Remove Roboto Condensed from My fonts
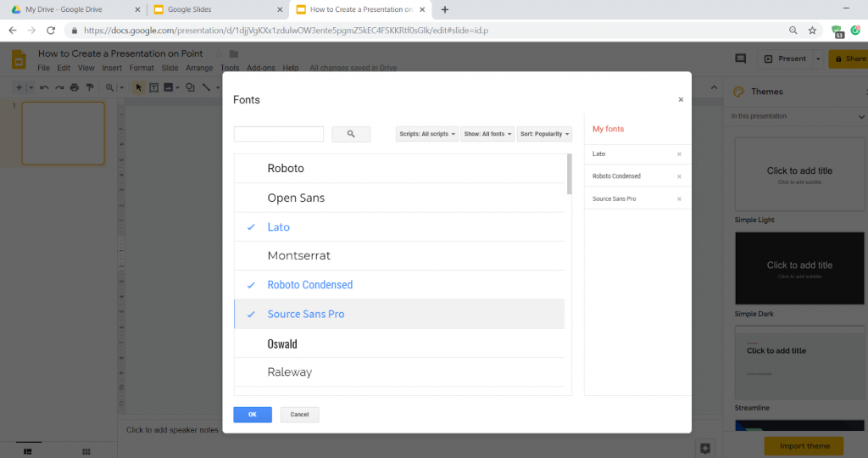This screenshot has height=458, width=868. point(679,176)
